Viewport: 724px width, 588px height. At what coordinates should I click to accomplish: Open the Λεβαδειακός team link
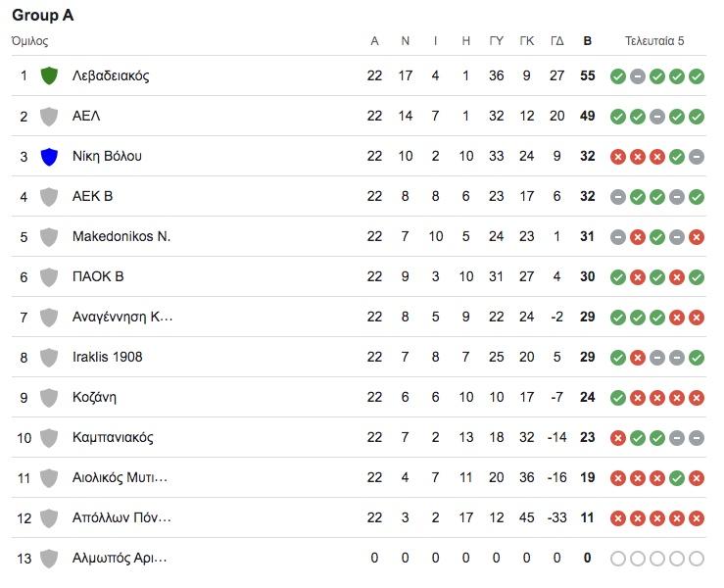point(111,75)
